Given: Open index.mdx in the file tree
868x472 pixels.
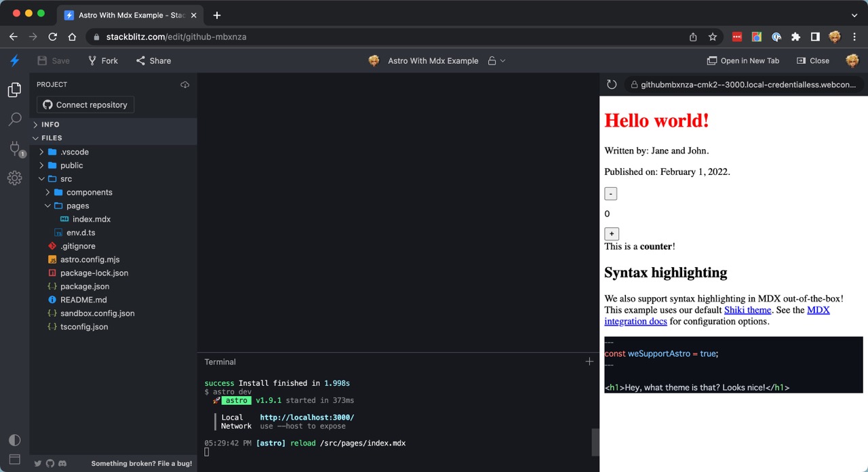Looking at the screenshot, I should click(x=91, y=219).
